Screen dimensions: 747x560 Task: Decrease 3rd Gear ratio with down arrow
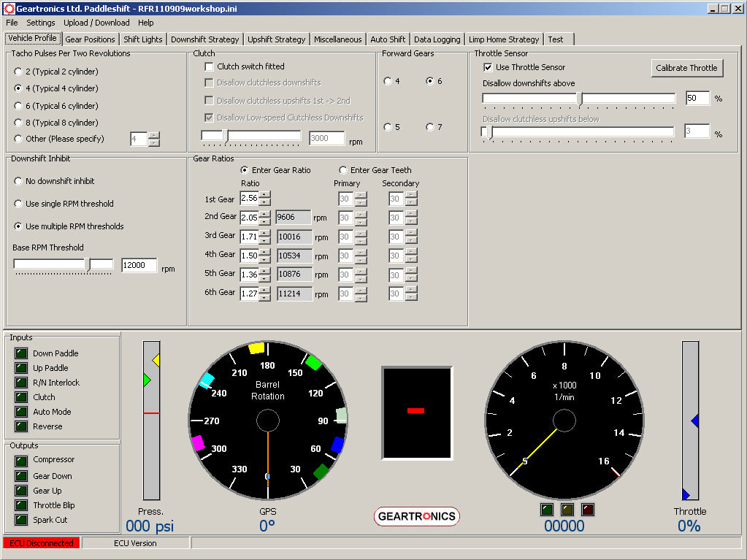pyautogui.click(x=264, y=240)
